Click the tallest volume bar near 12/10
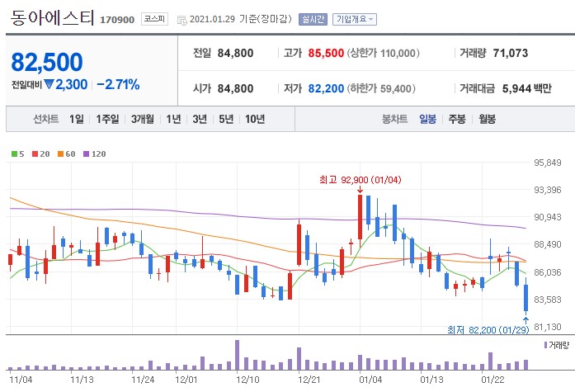575x392 pixels. click(x=238, y=355)
